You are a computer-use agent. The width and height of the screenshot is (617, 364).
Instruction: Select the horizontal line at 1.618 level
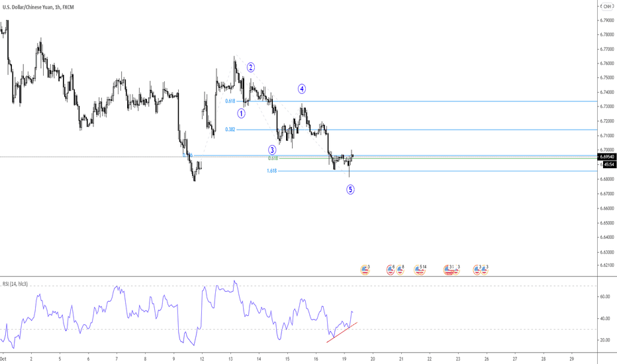pos(438,171)
